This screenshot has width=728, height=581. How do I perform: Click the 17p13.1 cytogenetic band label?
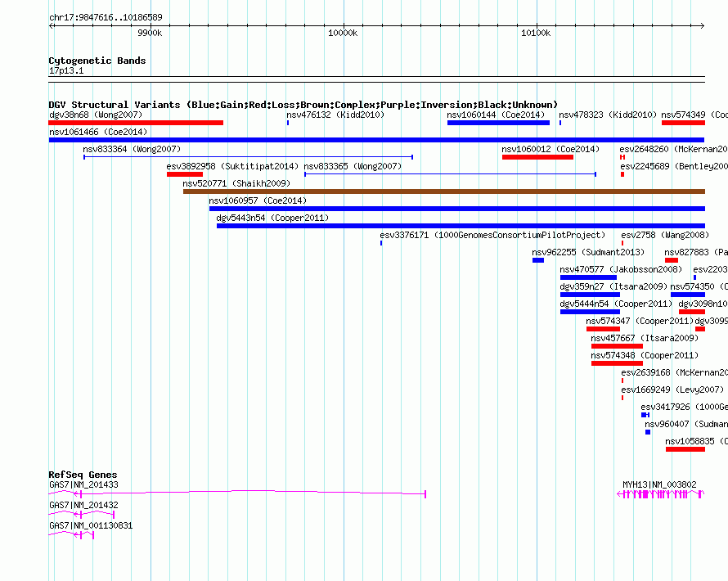(66, 70)
